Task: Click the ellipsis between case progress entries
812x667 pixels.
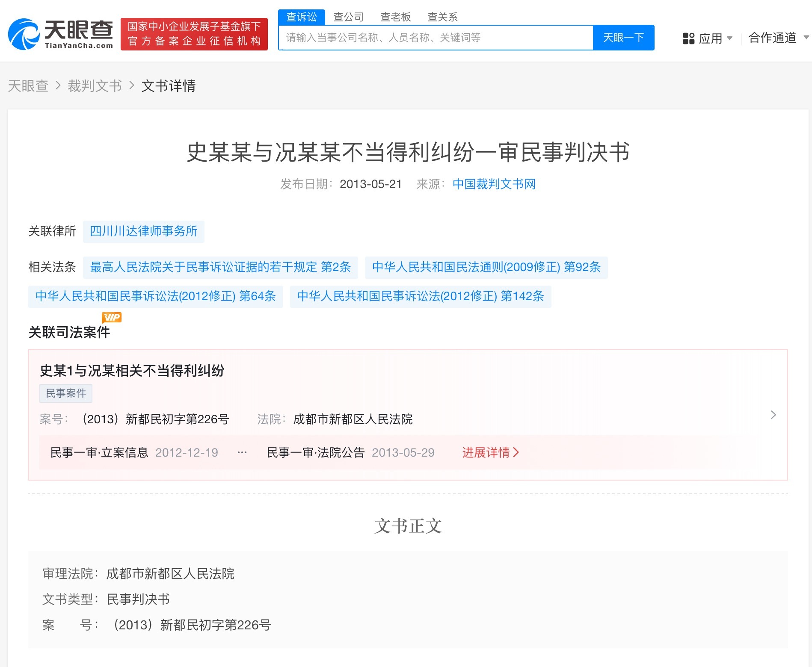Action: pyautogui.click(x=242, y=452)
